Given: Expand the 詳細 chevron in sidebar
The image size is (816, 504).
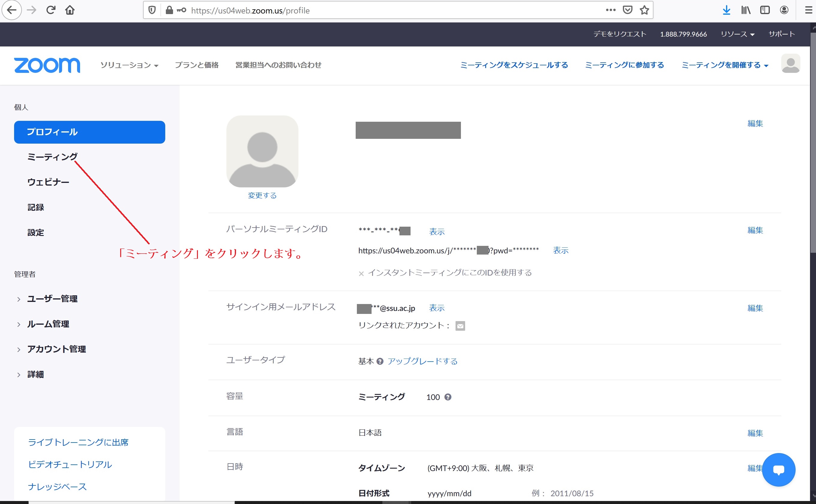Looking at the screenshot, I should (19, 375).
